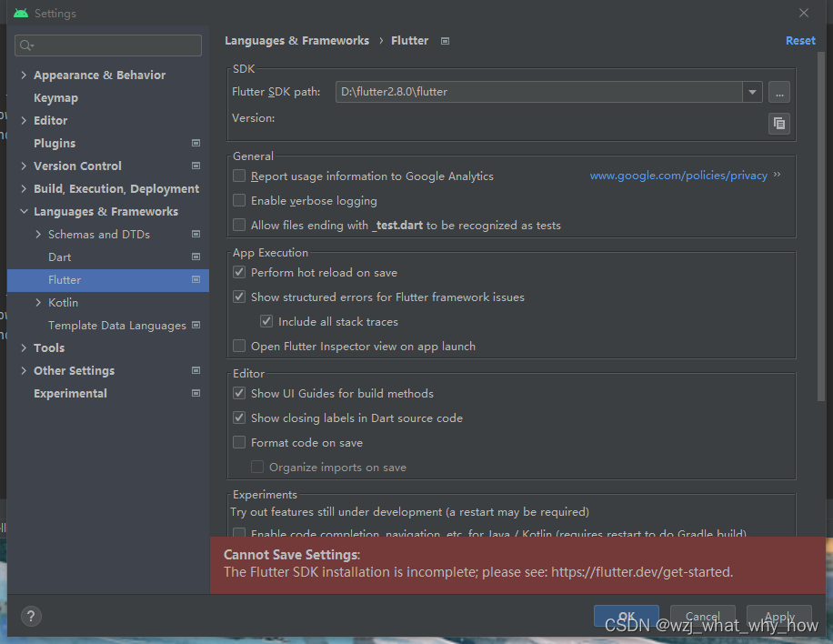Expand Build, Execution, Deployment node

click(24, 188)
